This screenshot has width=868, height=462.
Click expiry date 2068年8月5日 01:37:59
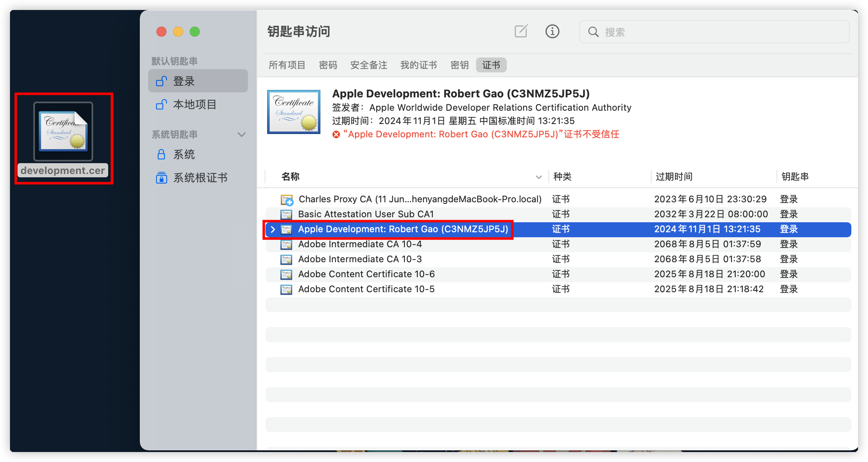(707, 244)
